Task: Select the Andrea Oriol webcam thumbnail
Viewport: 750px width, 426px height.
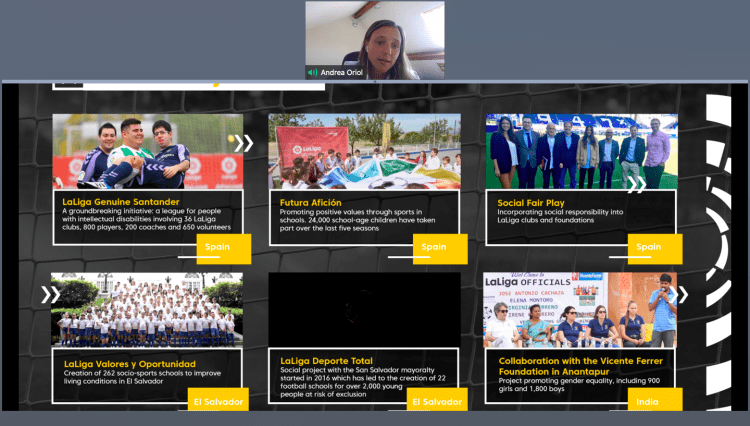Action: 375,40
